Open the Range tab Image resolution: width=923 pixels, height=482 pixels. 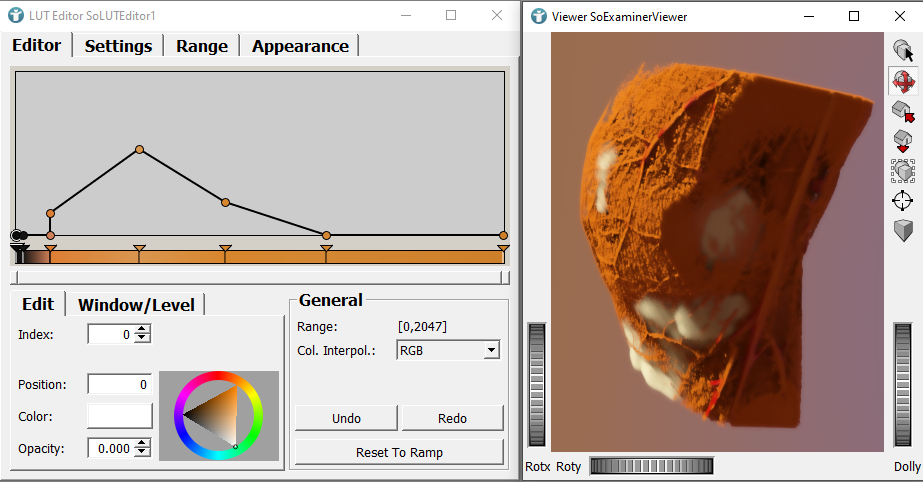tap(202, 46)
